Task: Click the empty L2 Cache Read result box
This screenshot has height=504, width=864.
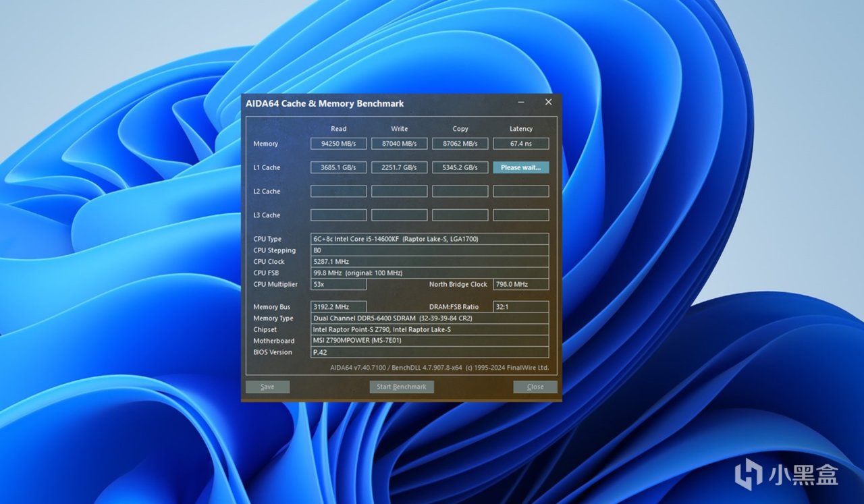Action: (339, 192)
